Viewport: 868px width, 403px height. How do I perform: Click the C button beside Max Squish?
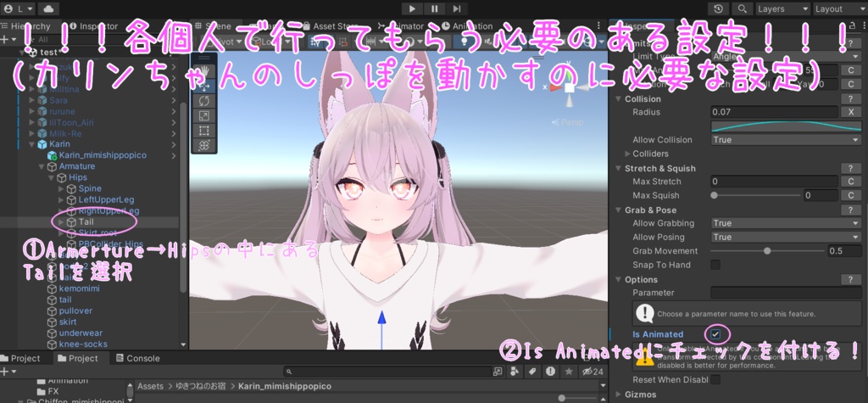tap(849, 195)
